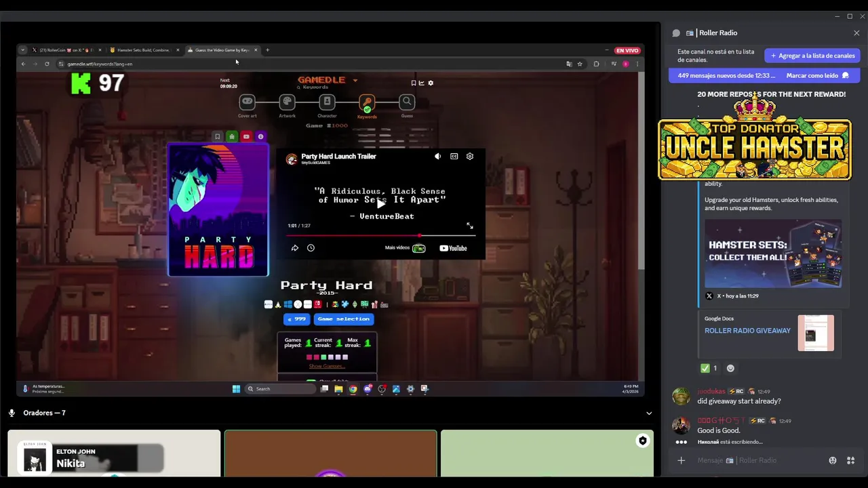Open a new browser tab with plus
This screenshot has height=488, width=868.
point(267,50)
